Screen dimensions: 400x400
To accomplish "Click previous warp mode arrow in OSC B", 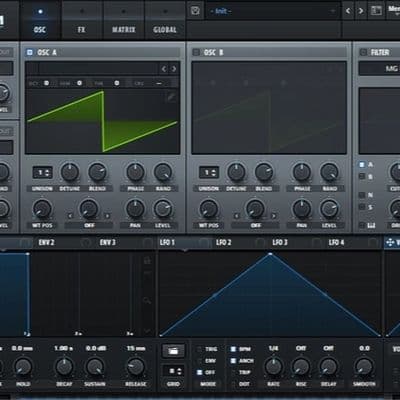I will (x=237, y=216).
